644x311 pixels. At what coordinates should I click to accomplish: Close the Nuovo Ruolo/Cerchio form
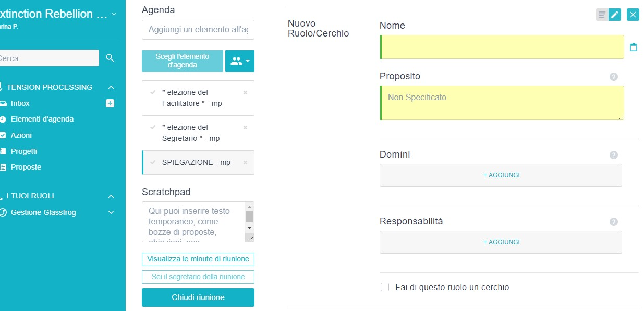point(633,15)
